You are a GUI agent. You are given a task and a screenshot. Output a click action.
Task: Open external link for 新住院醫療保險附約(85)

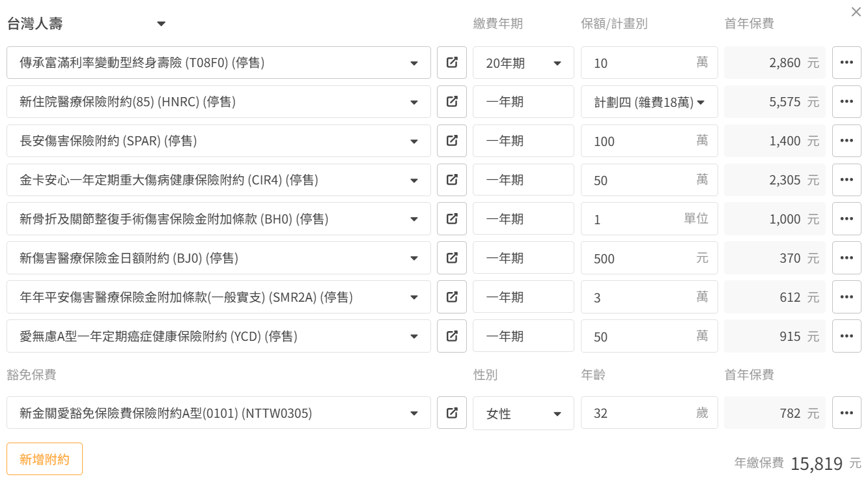[x=452, y=102]
